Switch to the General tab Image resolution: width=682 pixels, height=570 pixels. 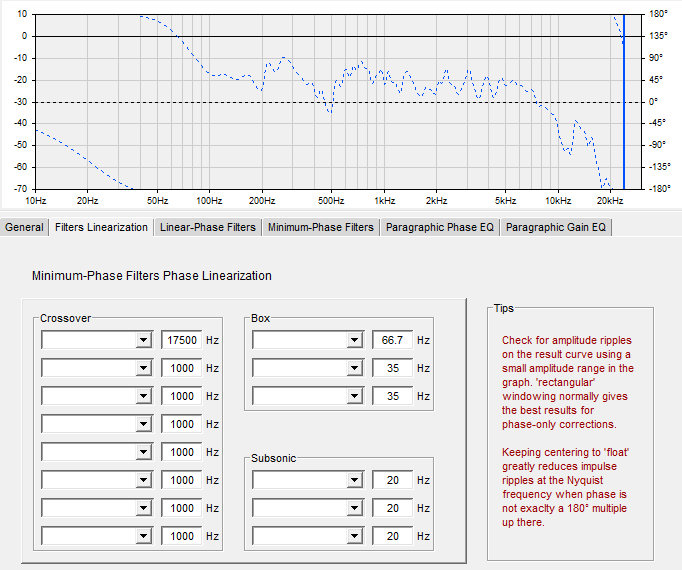point(24,227)
